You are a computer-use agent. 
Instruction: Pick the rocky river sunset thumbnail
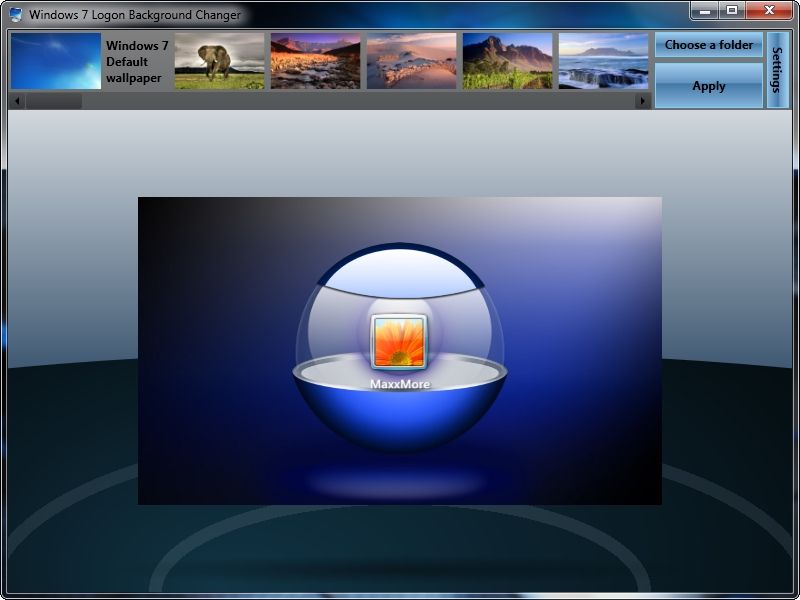point(315,61)
